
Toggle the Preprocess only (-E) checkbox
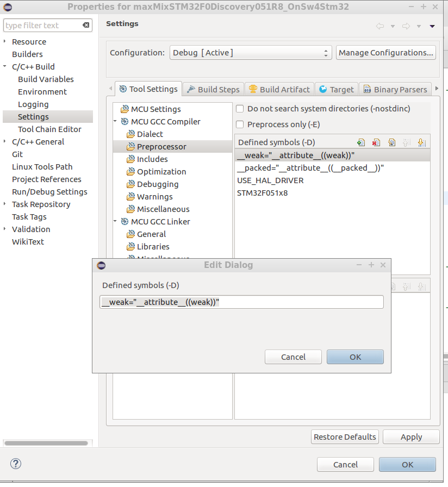(240, 124)
